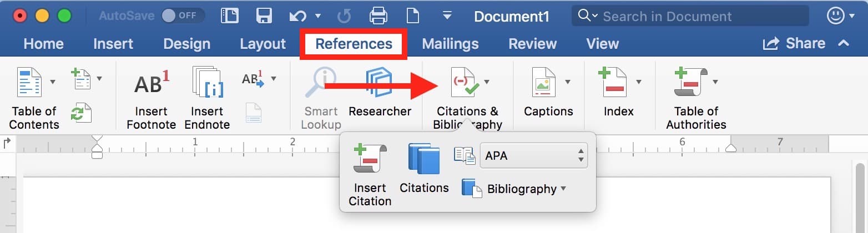Click the Redo circular arrow icon

coord(344,16)
